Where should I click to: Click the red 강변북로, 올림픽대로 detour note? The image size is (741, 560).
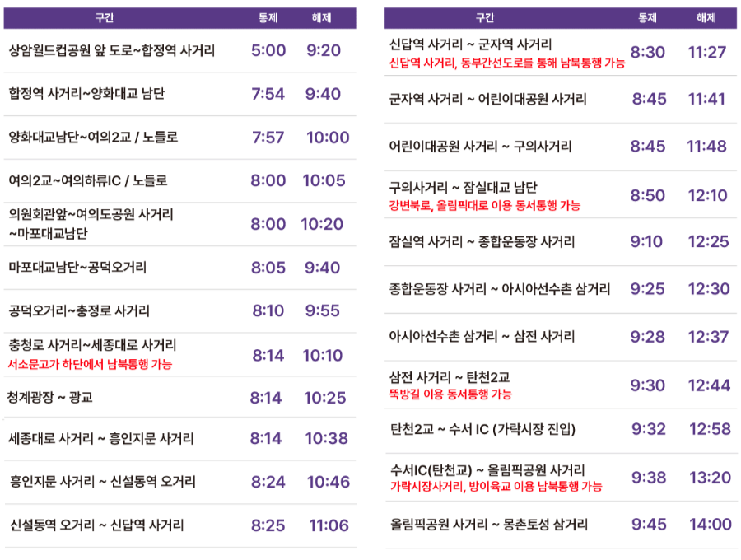point(484,206)
